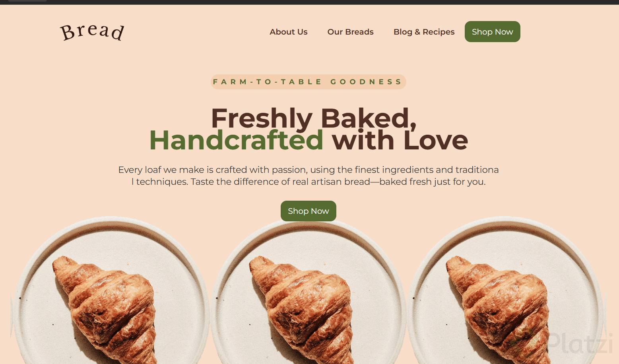Select the FARM-TO-TABLE GOODNESS badge
This screenshot has height=364, width=619.
coord(308,82)
